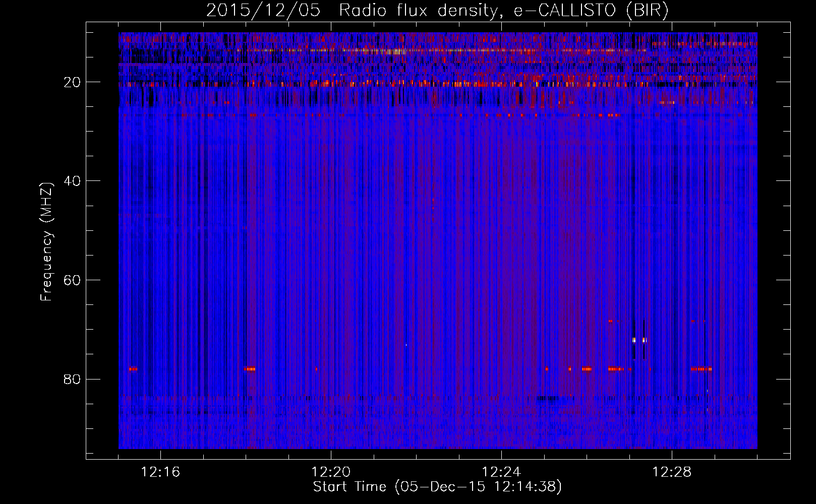Click the "Frequency (MHZ)" axis label
Screen dimensions: 816x504
[46, 242]
